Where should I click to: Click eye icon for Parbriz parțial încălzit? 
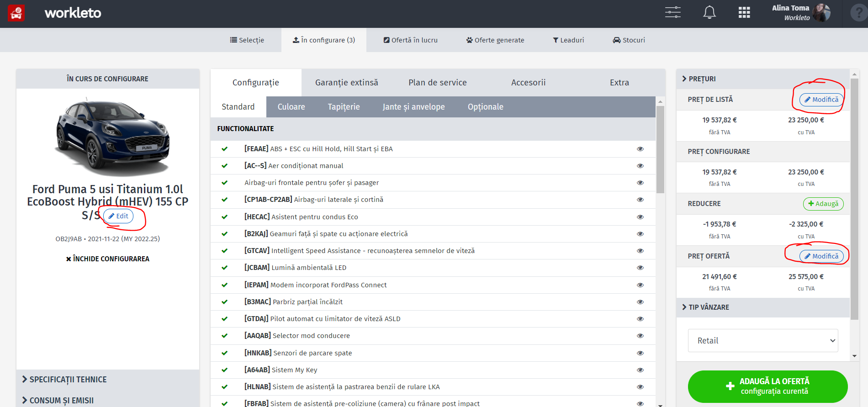click(640, 302)
